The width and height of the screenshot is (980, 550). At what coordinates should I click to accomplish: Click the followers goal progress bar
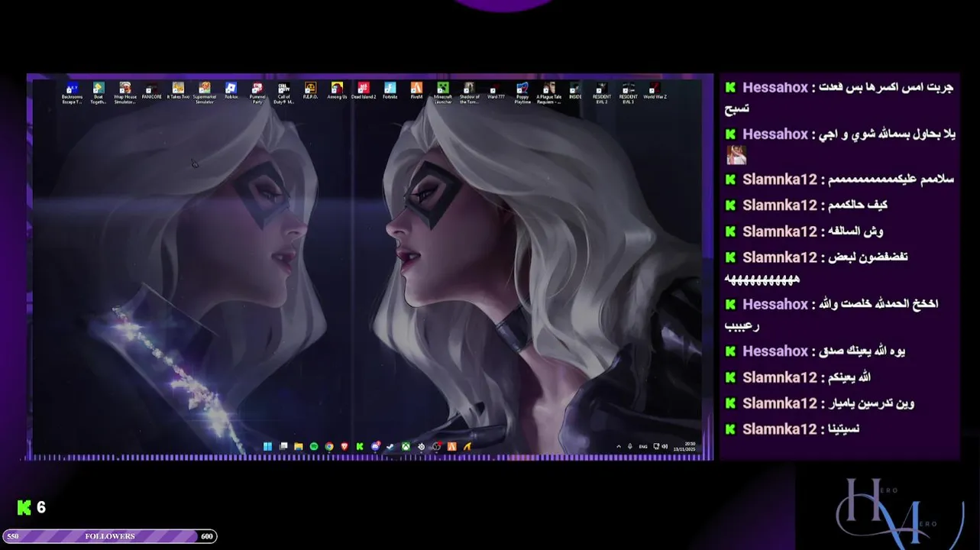tap(109, 536)
